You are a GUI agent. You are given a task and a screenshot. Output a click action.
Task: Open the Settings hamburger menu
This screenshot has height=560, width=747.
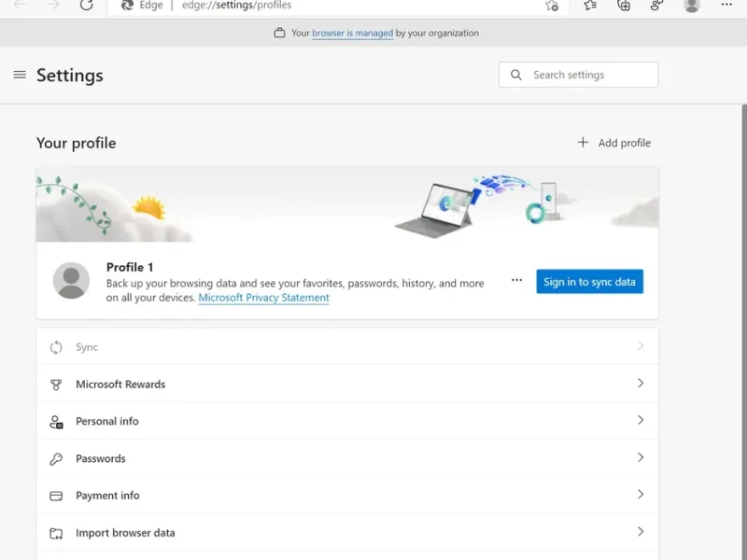pos(20,75)
